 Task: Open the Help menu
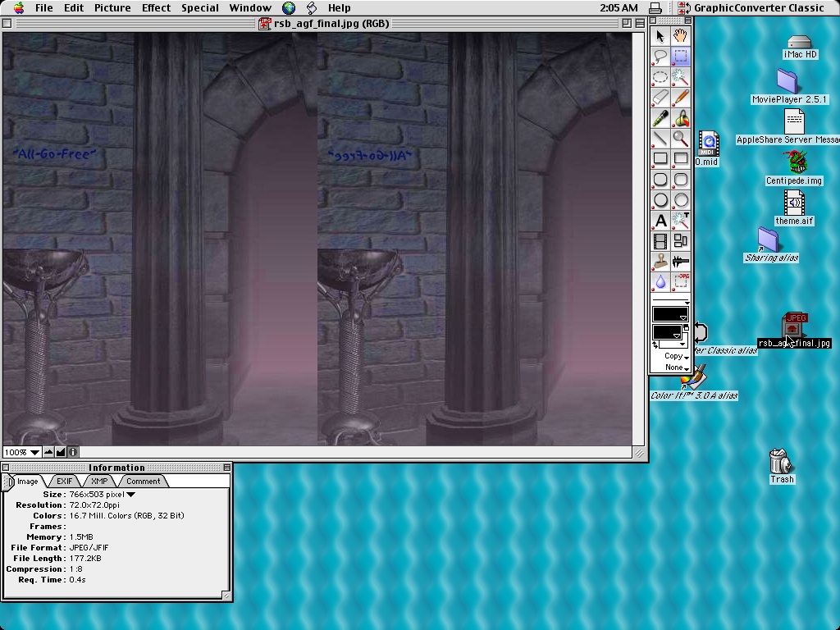pos(339,8)
